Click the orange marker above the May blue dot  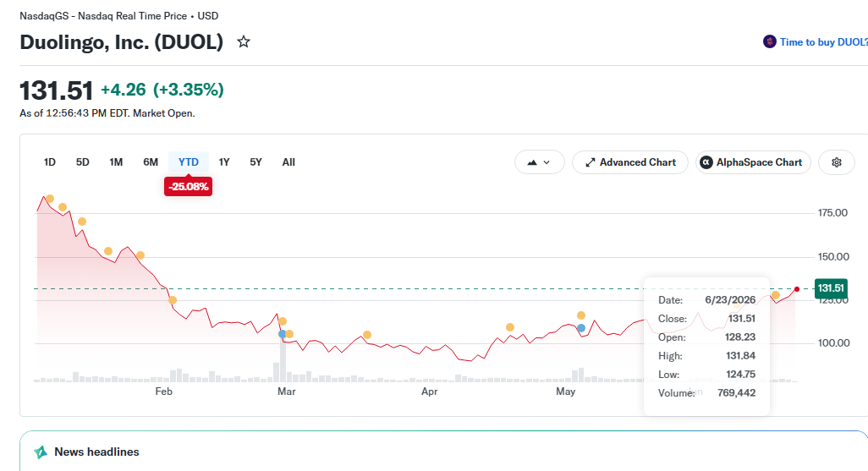(x=580, y=315)
